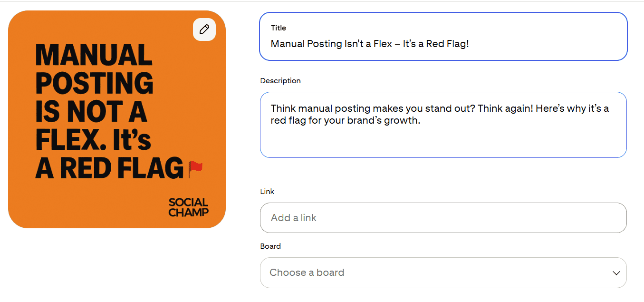Click the Description text area's first line
The height and width of the screenshot is (302, 644).
(x=440, y=108)
